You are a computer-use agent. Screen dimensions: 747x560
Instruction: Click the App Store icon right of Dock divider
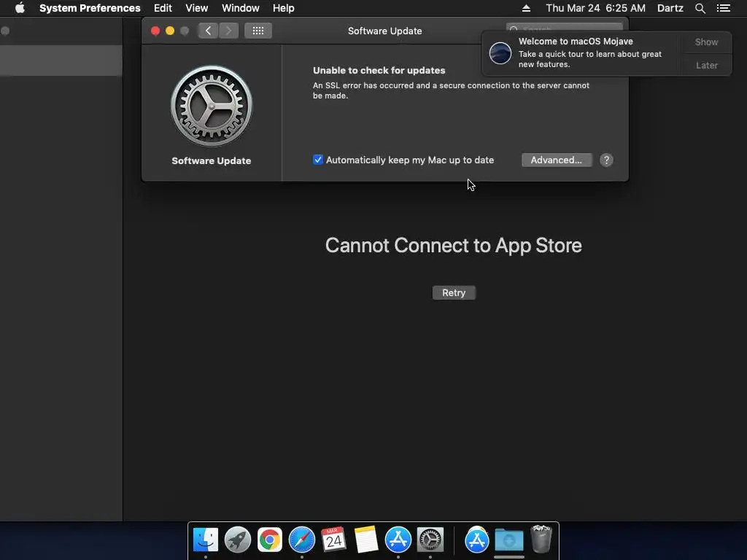(x=476, y=540)
